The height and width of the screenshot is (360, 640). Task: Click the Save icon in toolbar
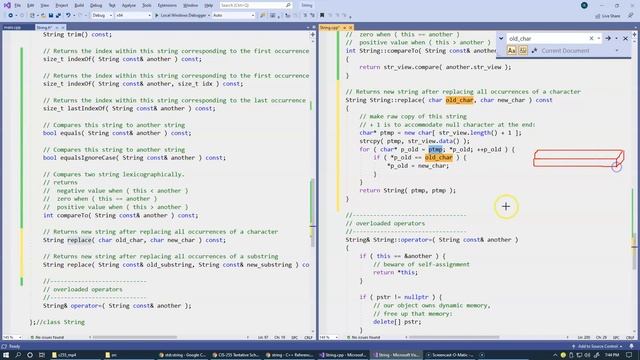pos(51,16)
